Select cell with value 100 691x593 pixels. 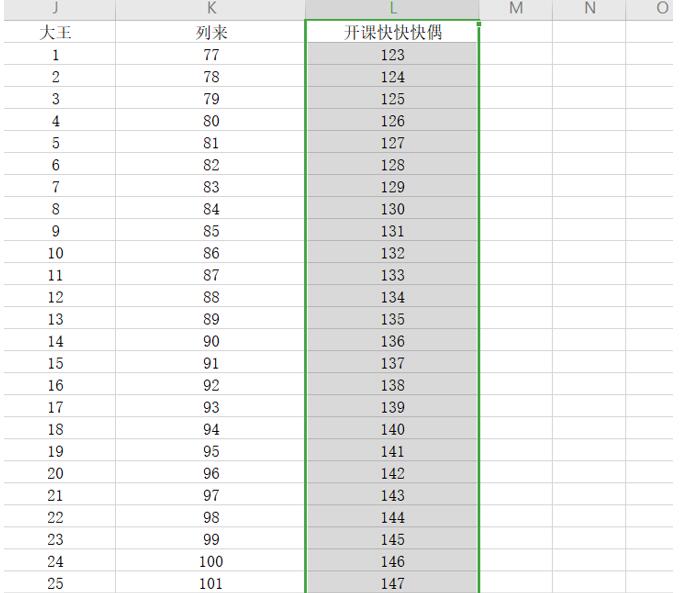pos(211,561)
